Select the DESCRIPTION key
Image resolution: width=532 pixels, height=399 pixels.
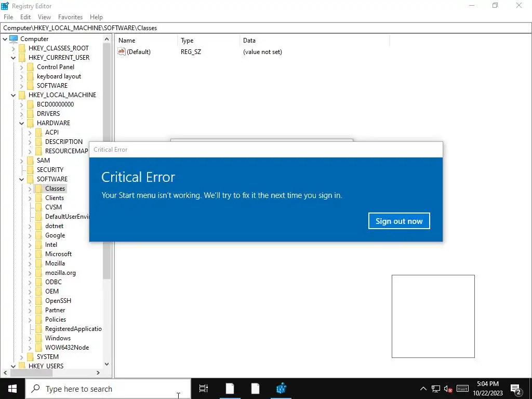click(64, 141)
